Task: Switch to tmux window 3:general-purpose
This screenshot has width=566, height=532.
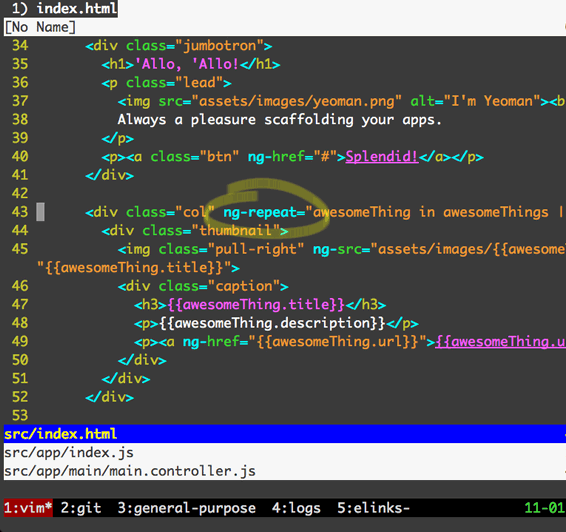Action: 186,508
